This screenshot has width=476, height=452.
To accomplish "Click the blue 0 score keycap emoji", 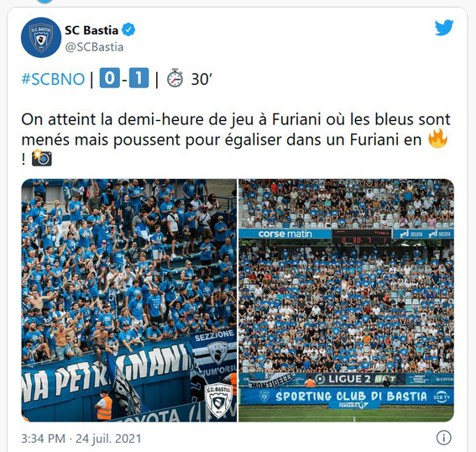I will pos(110,78).
